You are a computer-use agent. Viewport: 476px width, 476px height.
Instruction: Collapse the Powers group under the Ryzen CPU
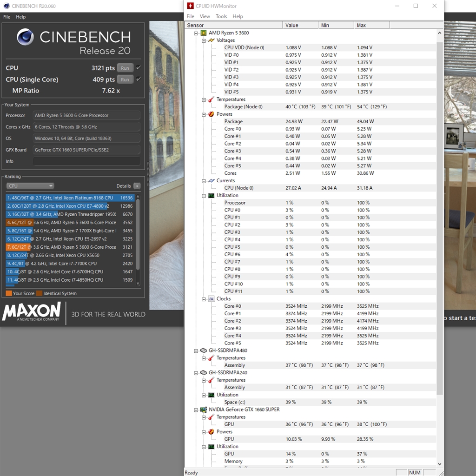pyautogui.click(x=204, y=114)
